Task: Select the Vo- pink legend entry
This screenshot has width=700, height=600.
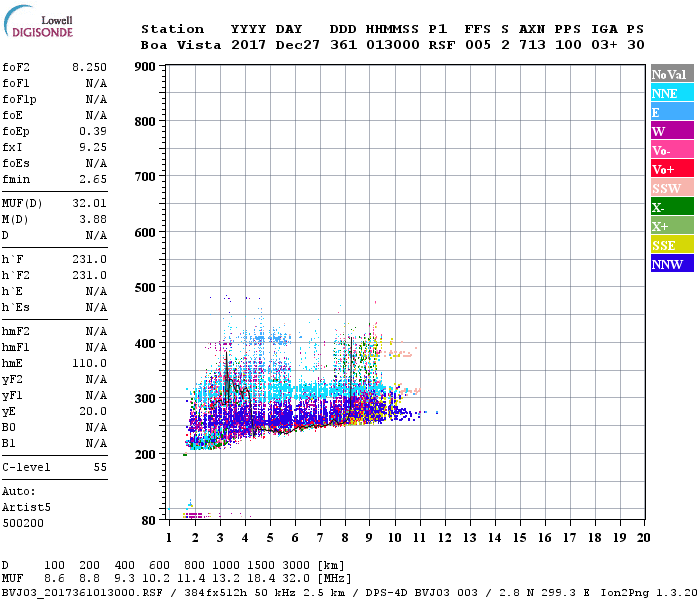Action: pos(672,150)
